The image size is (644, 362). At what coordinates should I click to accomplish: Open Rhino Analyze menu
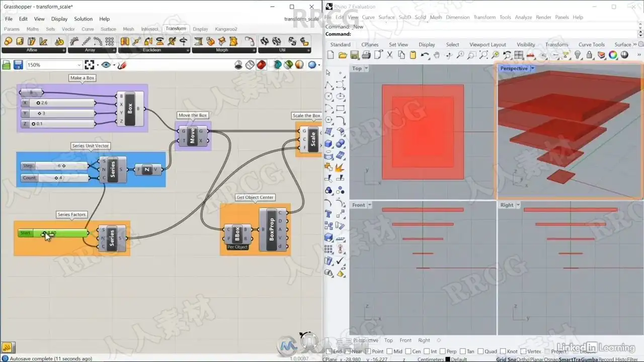click(523, 17)
